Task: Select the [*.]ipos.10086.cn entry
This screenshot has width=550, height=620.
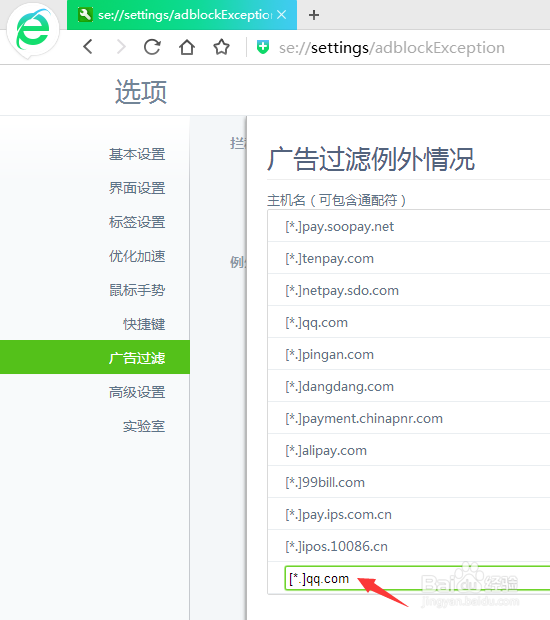Action: [x=409, y=546]
